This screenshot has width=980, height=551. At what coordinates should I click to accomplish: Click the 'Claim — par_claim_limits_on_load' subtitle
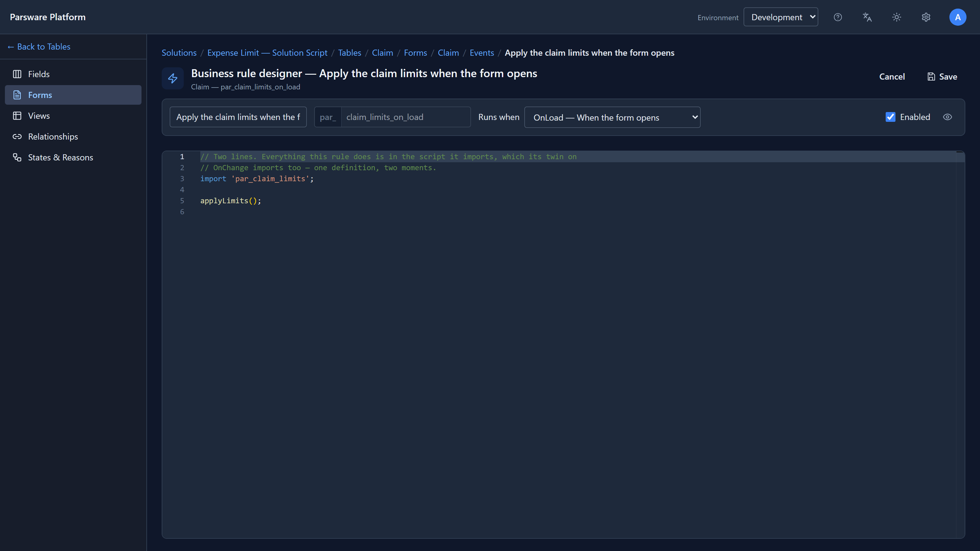click(x=245, y=87)
